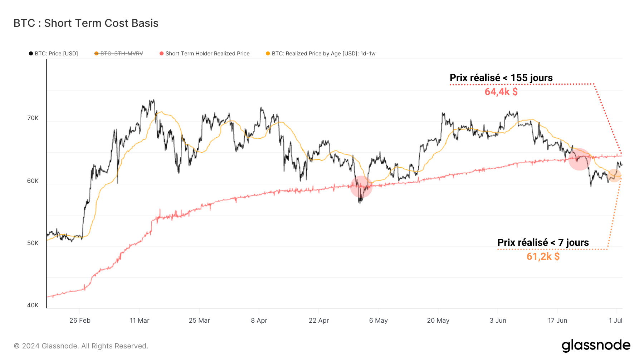Click the 'Prix réalisé < 7 jours' annotation
This screenshot has width=644, height=362.
[x=543, y=243]
